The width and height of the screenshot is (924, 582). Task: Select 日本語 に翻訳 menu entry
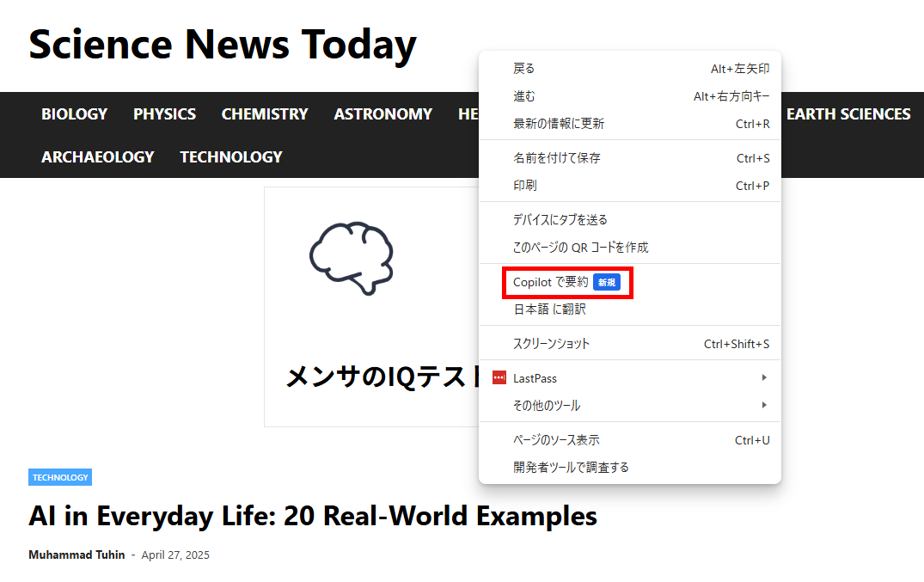point(630,309)
